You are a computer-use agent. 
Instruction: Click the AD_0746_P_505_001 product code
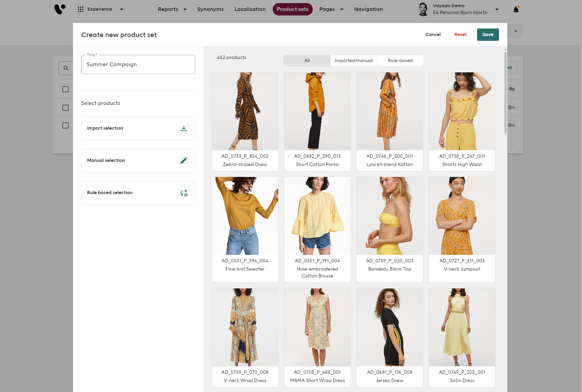[390, 156]
